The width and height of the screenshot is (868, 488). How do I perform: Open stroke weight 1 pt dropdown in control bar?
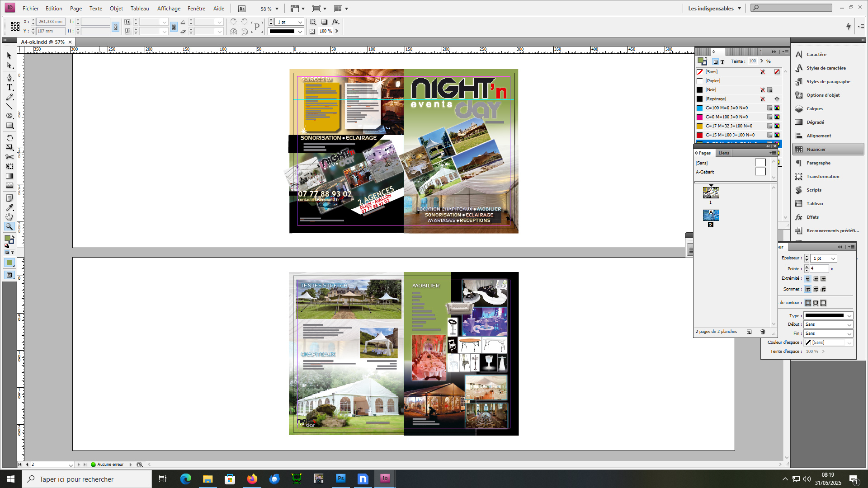(300, 22)
